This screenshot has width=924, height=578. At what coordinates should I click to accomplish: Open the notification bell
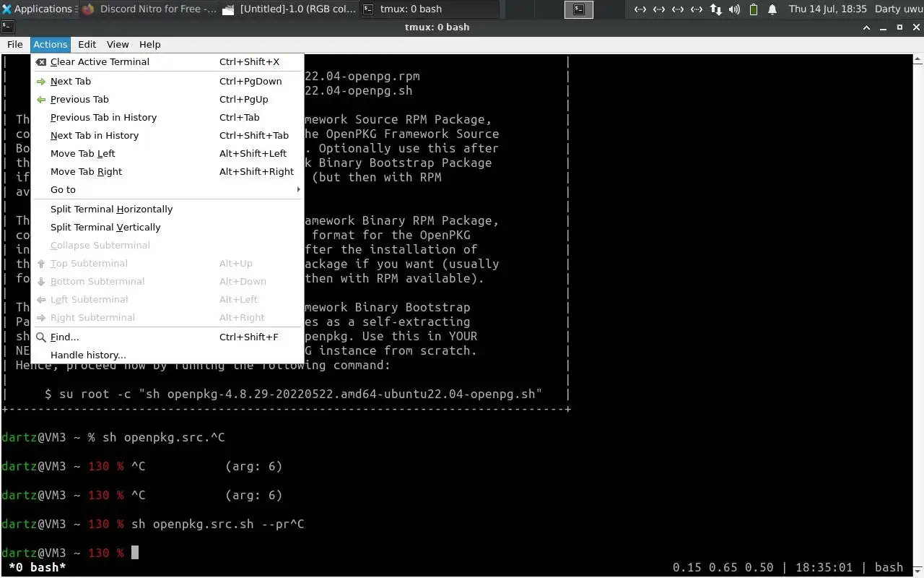[x=772, y=9]
